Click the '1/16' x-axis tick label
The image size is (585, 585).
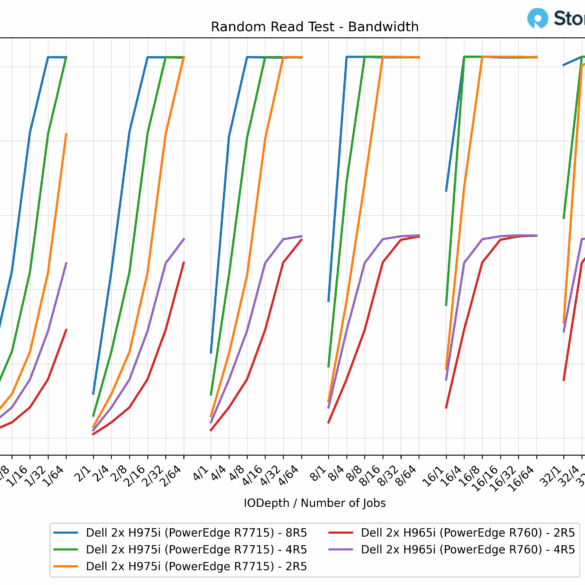point(18,475)
